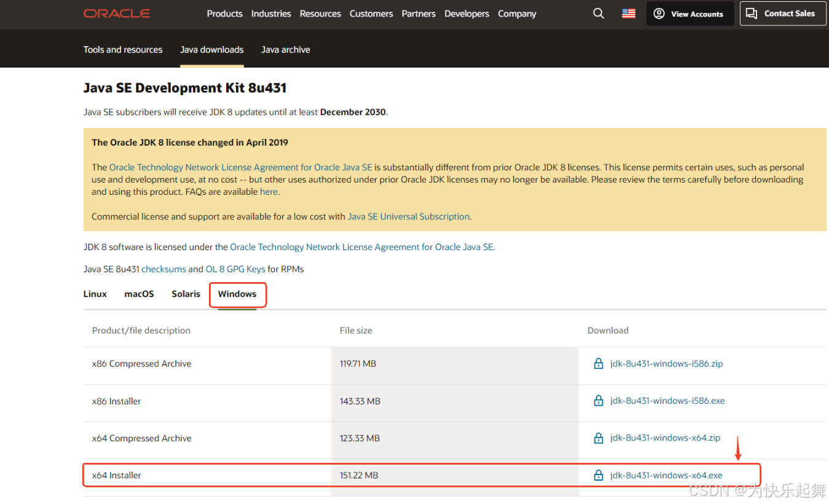The width and height of the screenshot is (829, 504).
Task: Select the US flag country icon
Action: 629,14
